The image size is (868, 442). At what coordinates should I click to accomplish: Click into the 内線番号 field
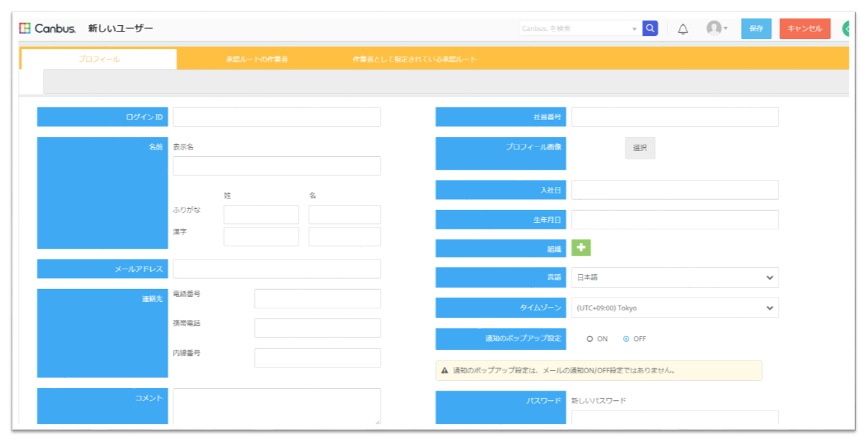(318, 358)
